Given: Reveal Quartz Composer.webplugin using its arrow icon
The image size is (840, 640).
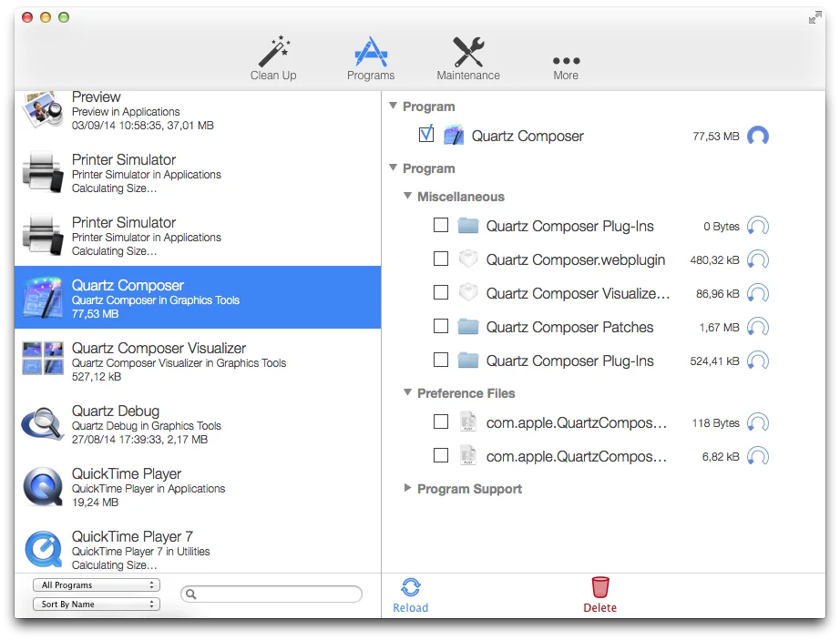Looking at the screenshot, I should 758,259.
